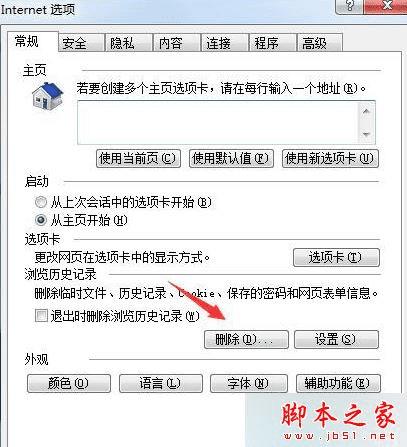This screenshot has width=407, height=447.
Task: Open the 选项卡(T) settings button
Action: point(336,257)
